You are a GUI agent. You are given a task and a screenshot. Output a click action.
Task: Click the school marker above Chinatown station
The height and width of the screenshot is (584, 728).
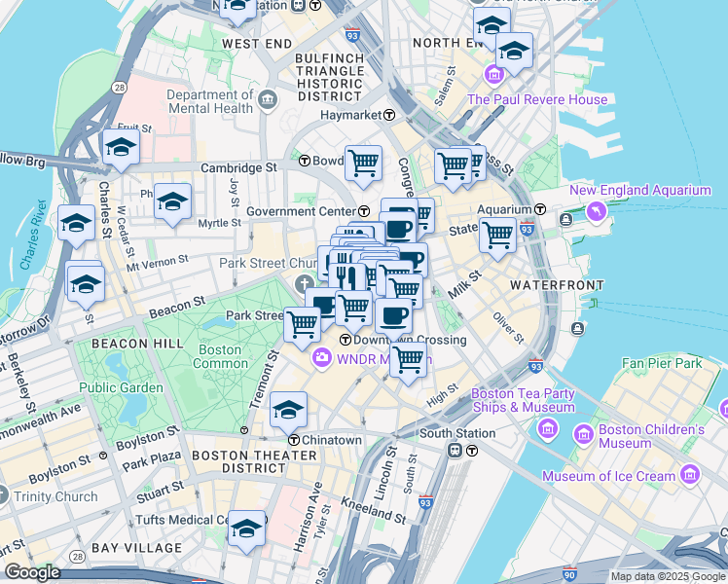(288, 412)
